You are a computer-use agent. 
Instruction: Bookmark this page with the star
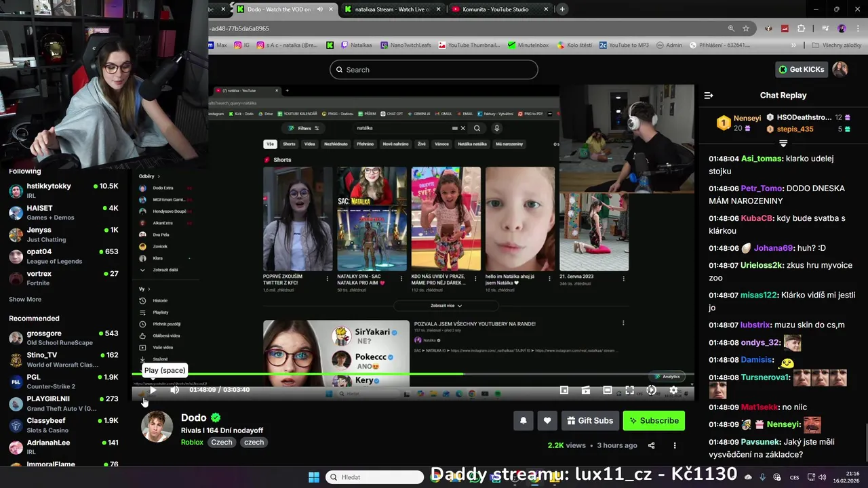point(746,28)
